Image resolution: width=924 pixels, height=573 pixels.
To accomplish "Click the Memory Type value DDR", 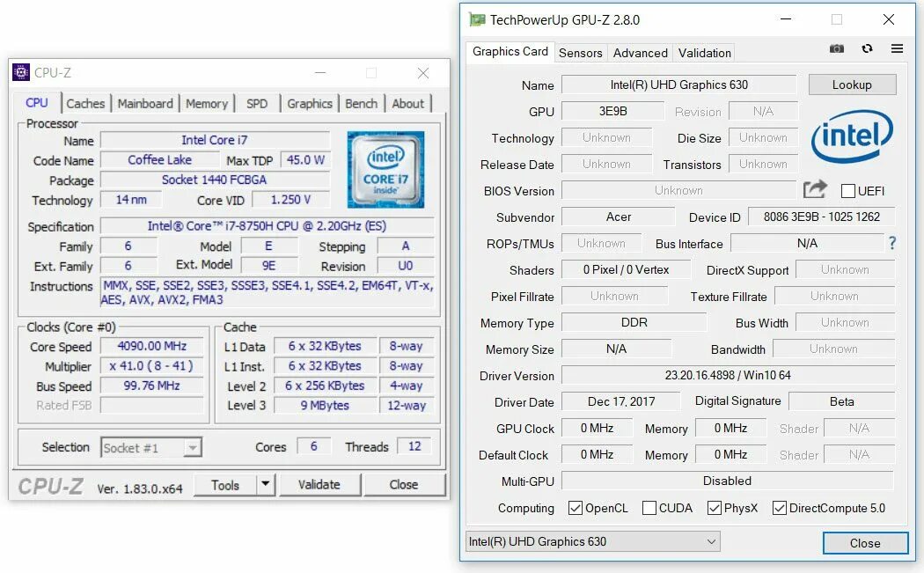I will coord(634,322).
